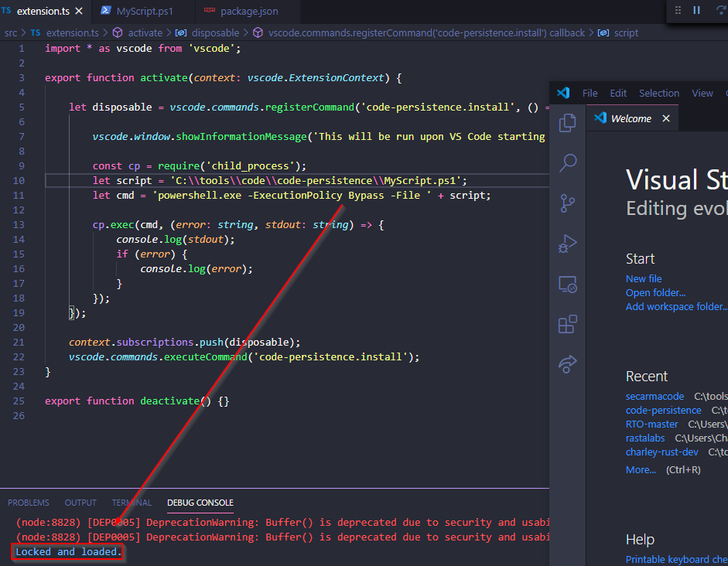Close the Welcome tab

pos(665,118)
